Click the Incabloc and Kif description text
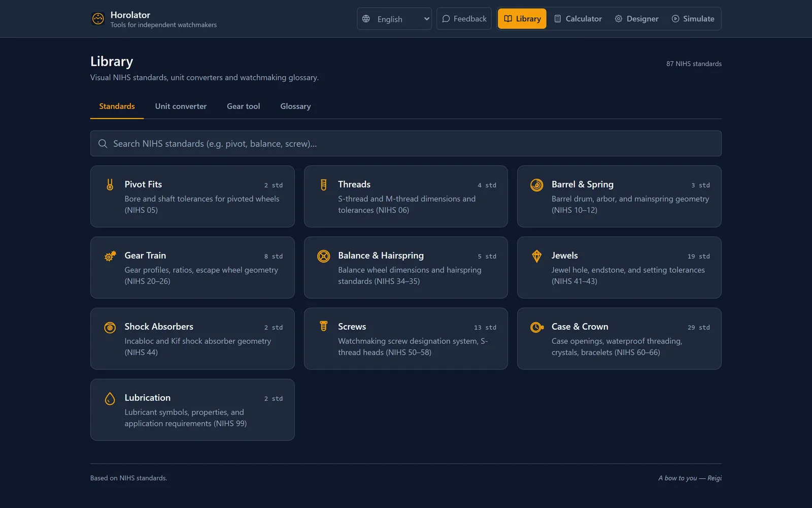 point(198,346)
